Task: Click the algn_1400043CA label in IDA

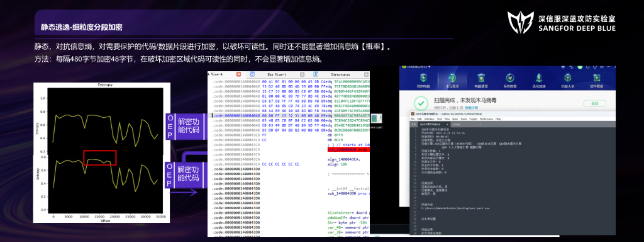Action: point(343,159)
